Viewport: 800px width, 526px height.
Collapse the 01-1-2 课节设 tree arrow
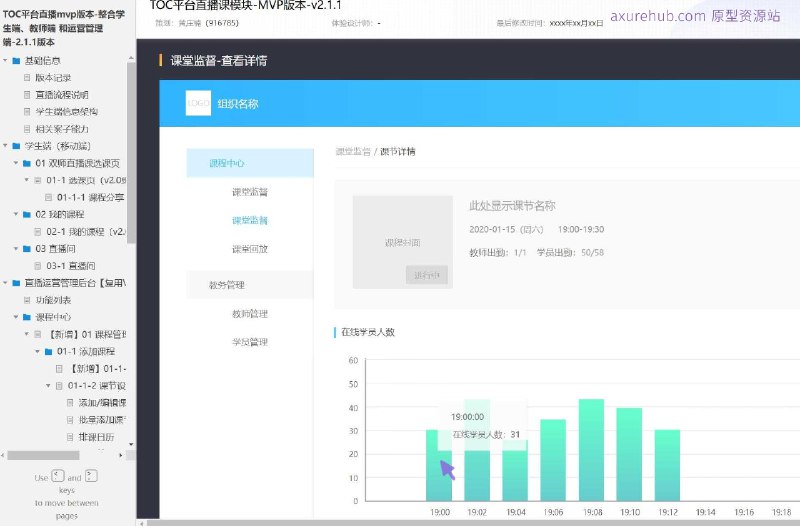coord(48,386)
